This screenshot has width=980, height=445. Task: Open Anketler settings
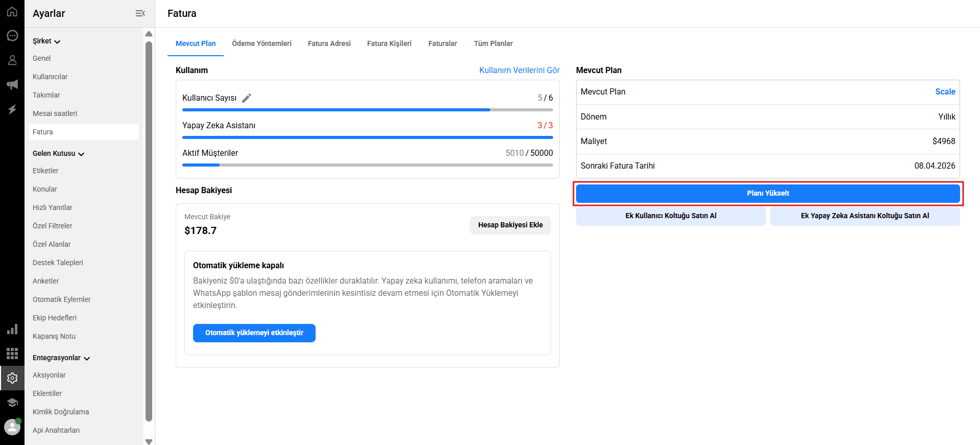click(84, 281)
